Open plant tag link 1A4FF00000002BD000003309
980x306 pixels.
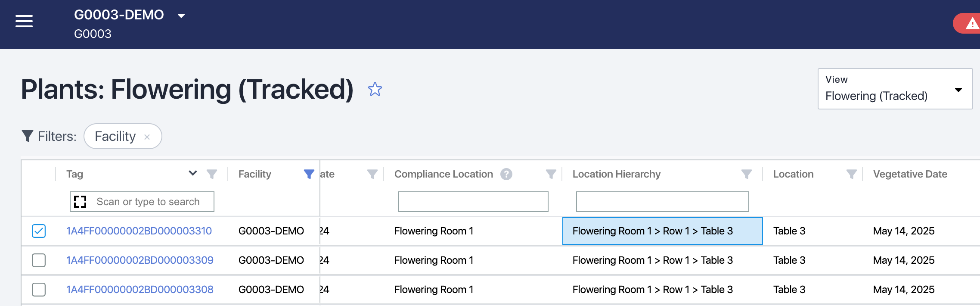(140, 260)
